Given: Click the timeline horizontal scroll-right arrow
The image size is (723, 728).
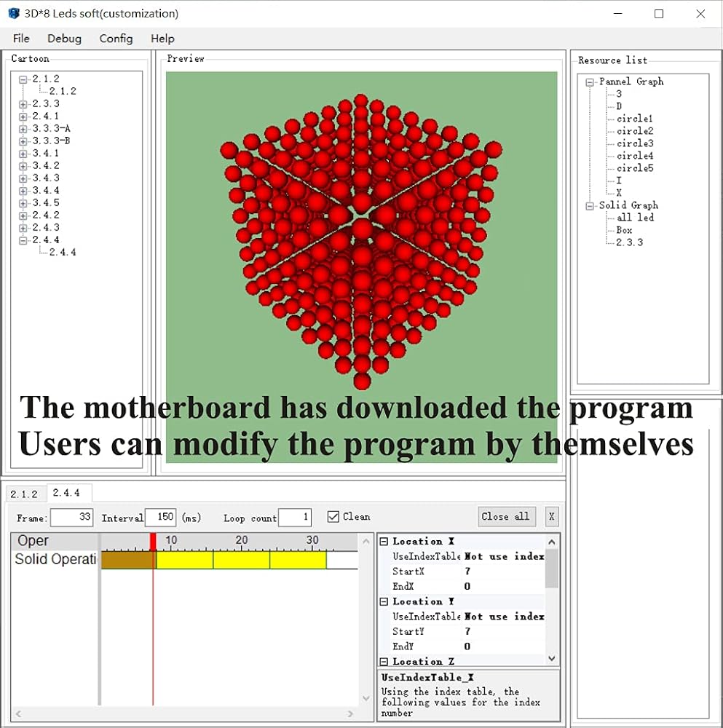Looking at the screenshot, I should click(x=350, y=713).
